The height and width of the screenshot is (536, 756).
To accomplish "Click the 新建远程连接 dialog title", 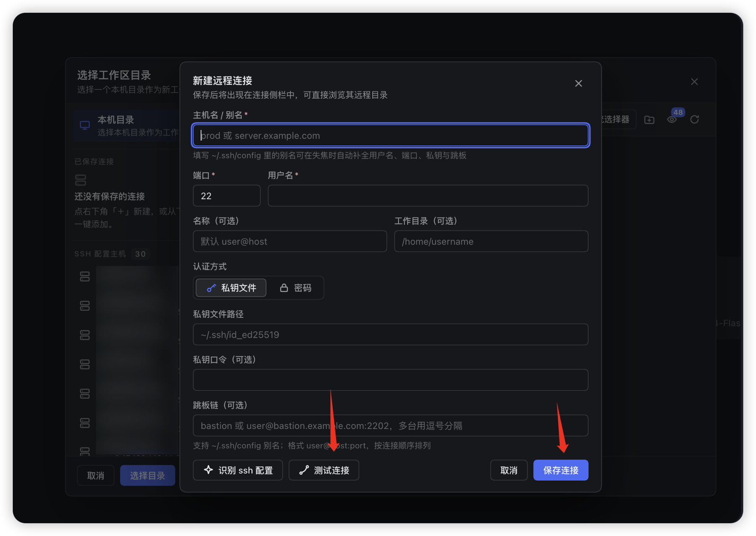I will 223,81.
